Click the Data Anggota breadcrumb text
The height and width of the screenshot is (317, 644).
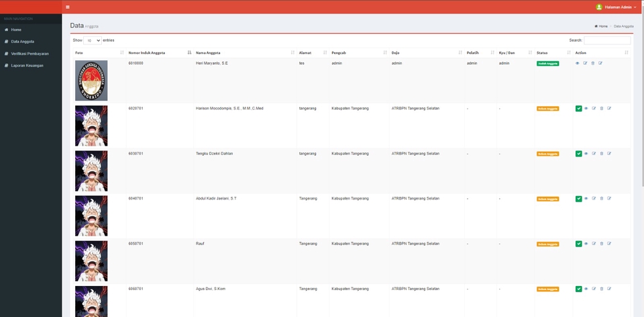pos(623,26)
